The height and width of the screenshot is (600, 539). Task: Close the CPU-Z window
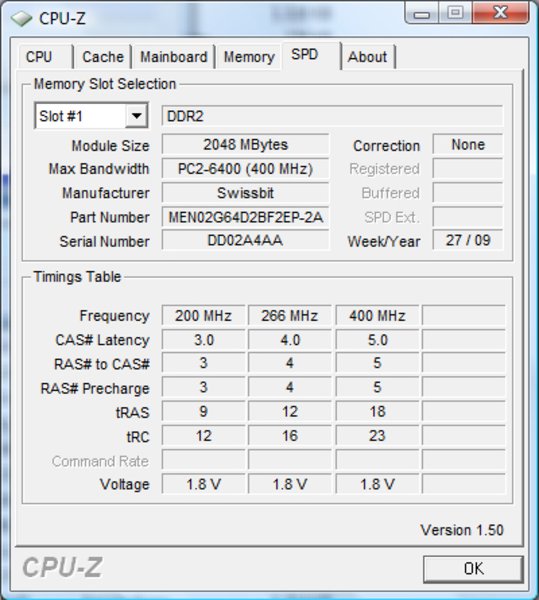[x=500, y=13]
